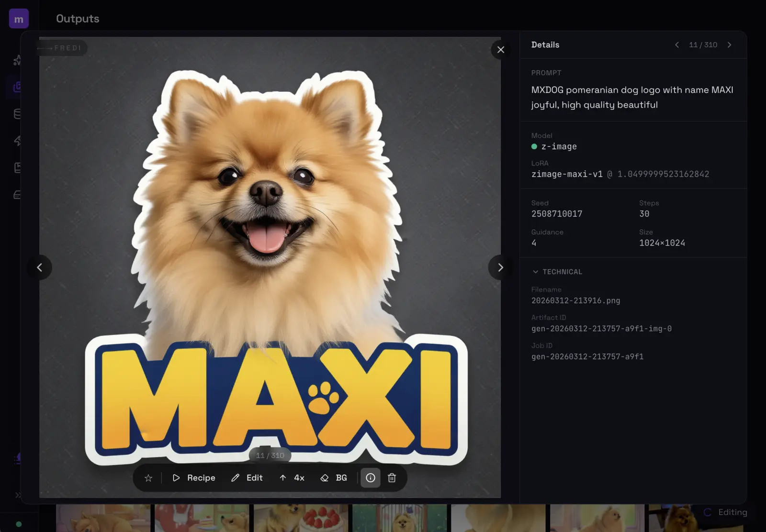Open the database stack icon in the sidebar
Screen dimensions: 766x532
pyautogui.click(x=17, y=114)
